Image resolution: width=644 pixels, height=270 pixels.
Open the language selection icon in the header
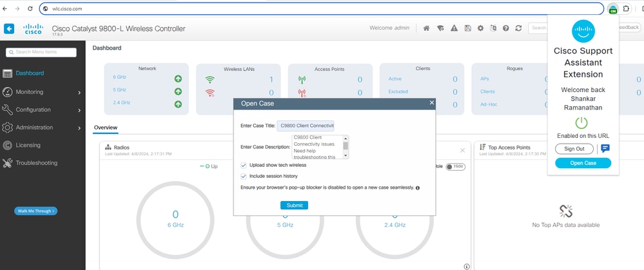click(493, 28)
